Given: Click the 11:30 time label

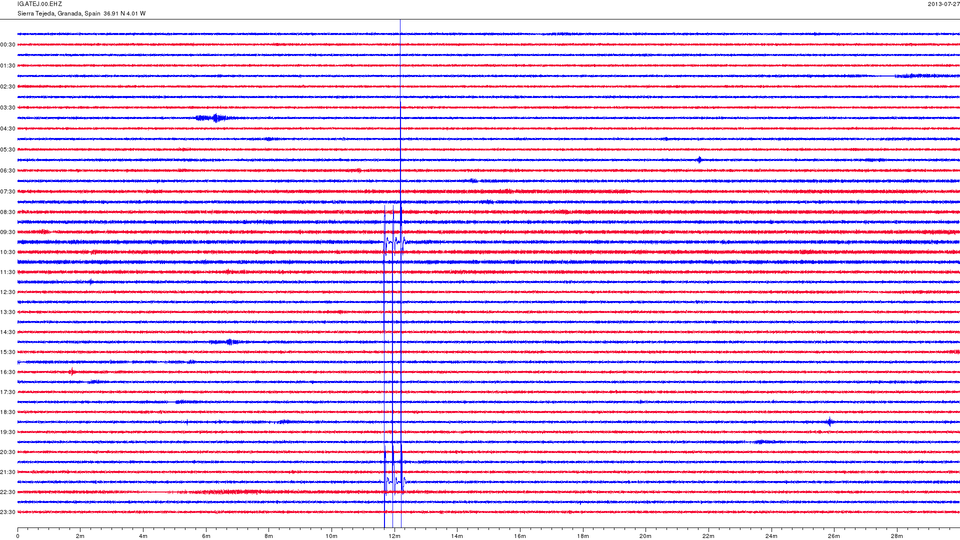Looking at the screenshot, I should point(8,272).
